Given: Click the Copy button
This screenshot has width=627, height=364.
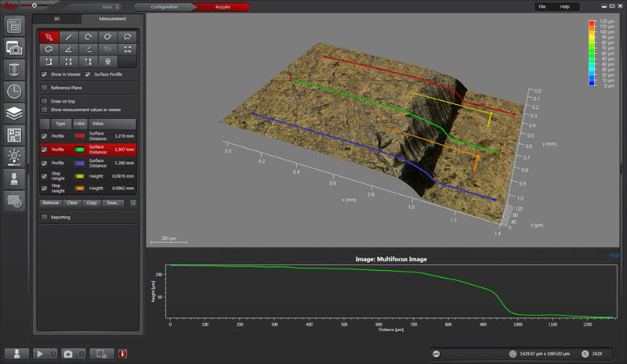Looking at the screenshot, I should coord(93,203).
